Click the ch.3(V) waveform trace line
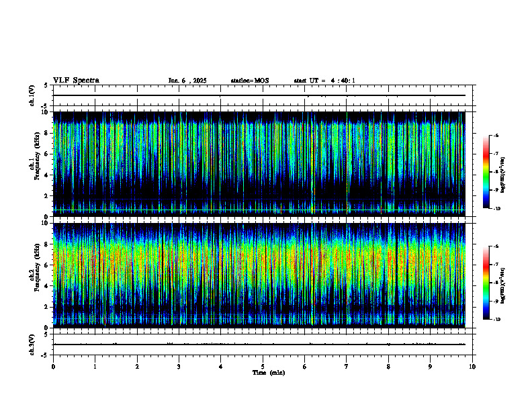The height and width of the screenshot is (411, 532). click(259, 345)
